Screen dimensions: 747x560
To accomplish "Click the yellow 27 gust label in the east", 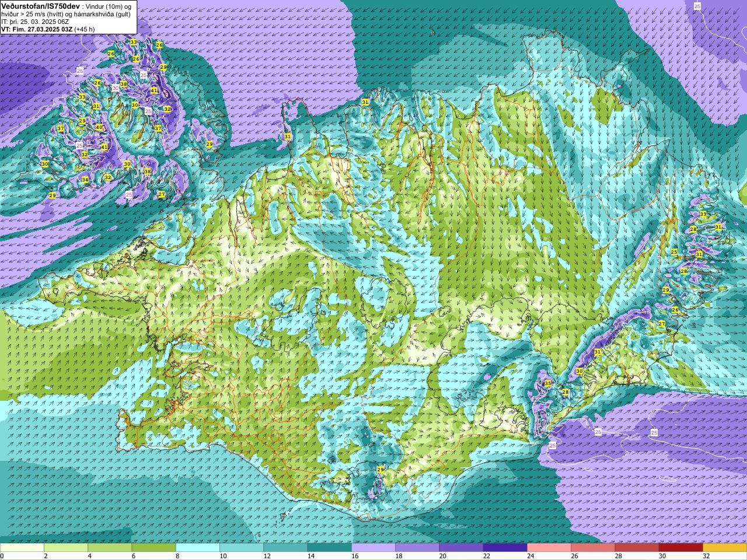I will (662, 324).
